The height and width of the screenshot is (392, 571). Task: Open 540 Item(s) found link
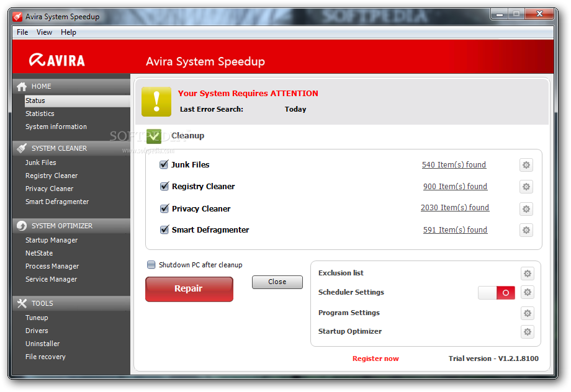[x=454, y=165]
